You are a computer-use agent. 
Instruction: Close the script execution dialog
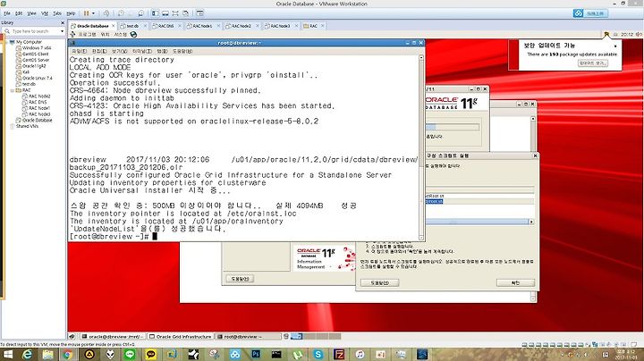click(x=535, y=155)
